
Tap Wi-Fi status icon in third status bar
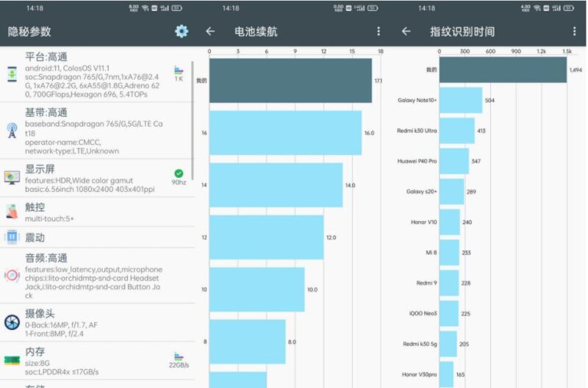pyautogui.click(x=537, y=8)
